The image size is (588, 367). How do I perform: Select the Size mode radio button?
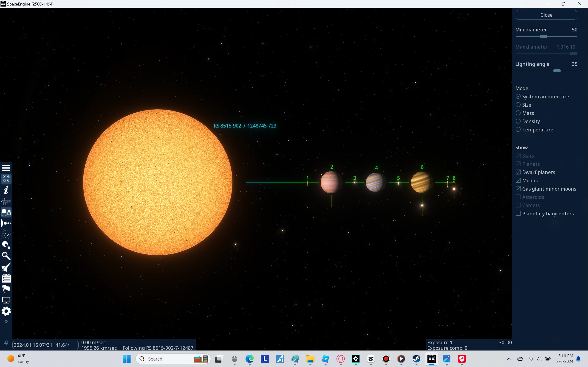tap(518, 105)
